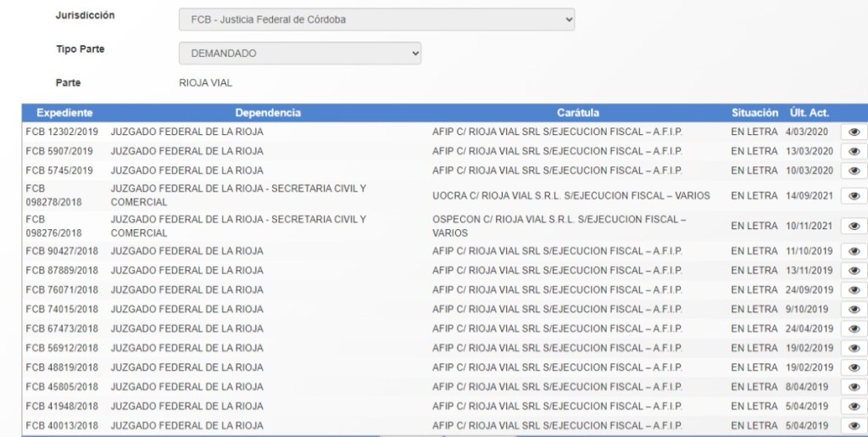Click date 24/04/2019
The width and height of the screenshot is (868, 437).
coord(809,328)
